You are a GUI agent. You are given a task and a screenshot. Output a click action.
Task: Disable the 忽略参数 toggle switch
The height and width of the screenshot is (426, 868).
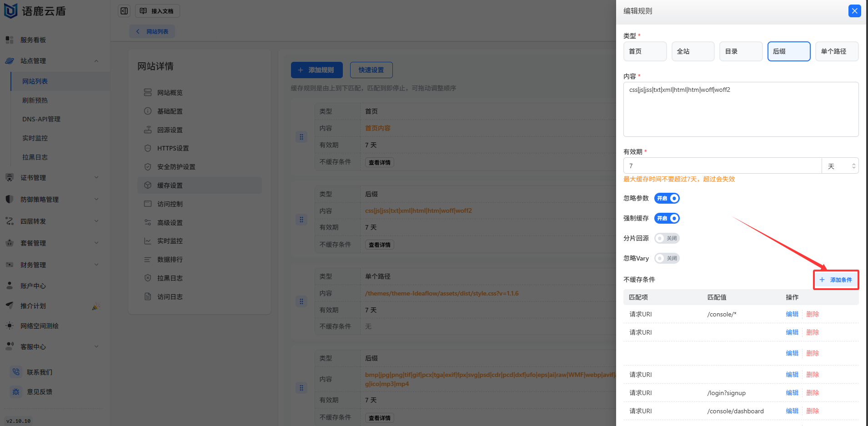pos(667,198)
